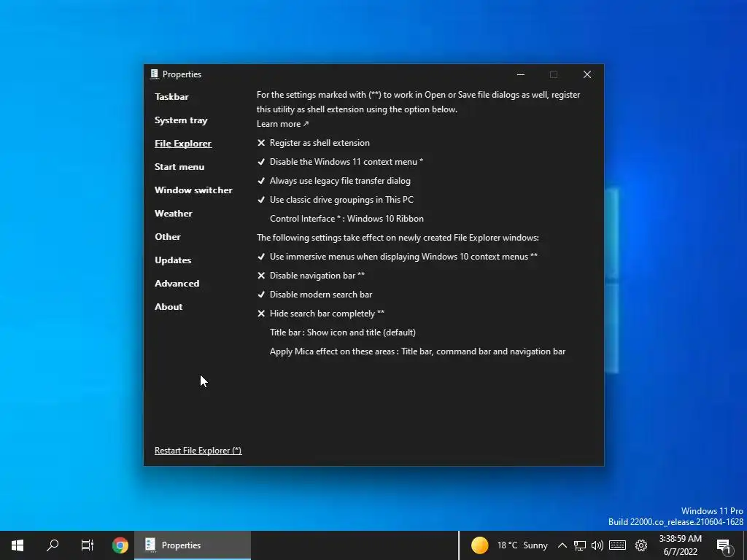Screen dimensions: 747x560
Task: Open the Window switcher section
Action: tap(193, 190)
